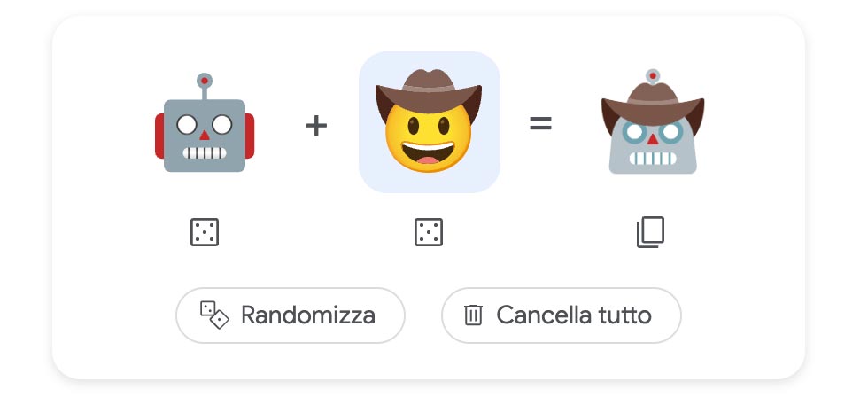This screenshot has height=397, width=868.
Task: Copy the combined robot cowboy emoji
Action: [x=650, y=232]
